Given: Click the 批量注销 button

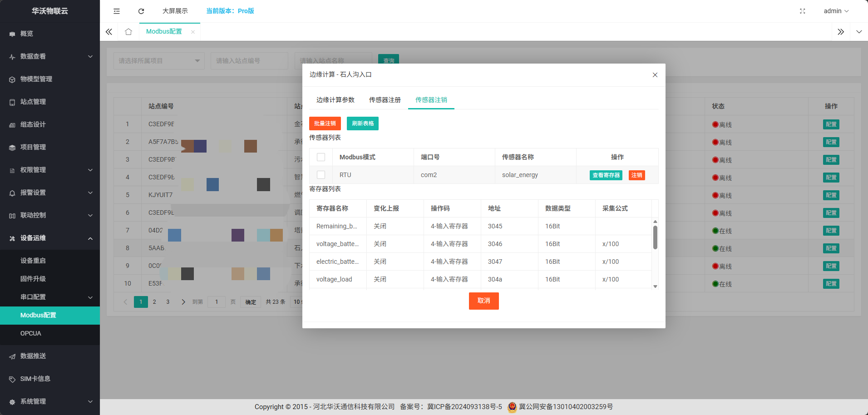Looking at the screenshot, I should (325, 124).
